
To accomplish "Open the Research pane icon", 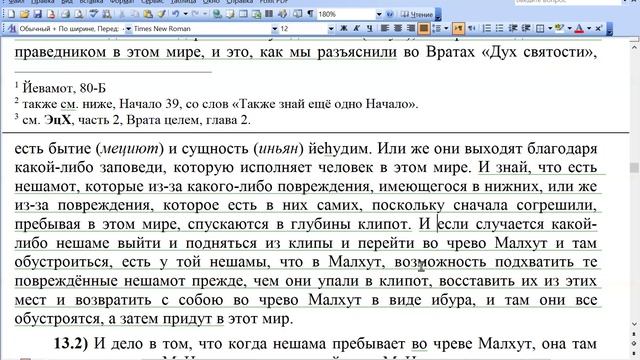I will [x=107, y=14].
